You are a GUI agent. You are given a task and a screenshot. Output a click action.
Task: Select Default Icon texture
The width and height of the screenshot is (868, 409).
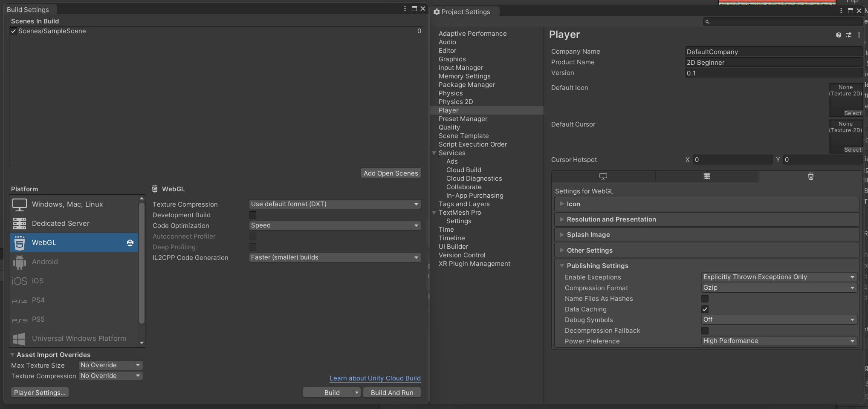pos(853,113)
